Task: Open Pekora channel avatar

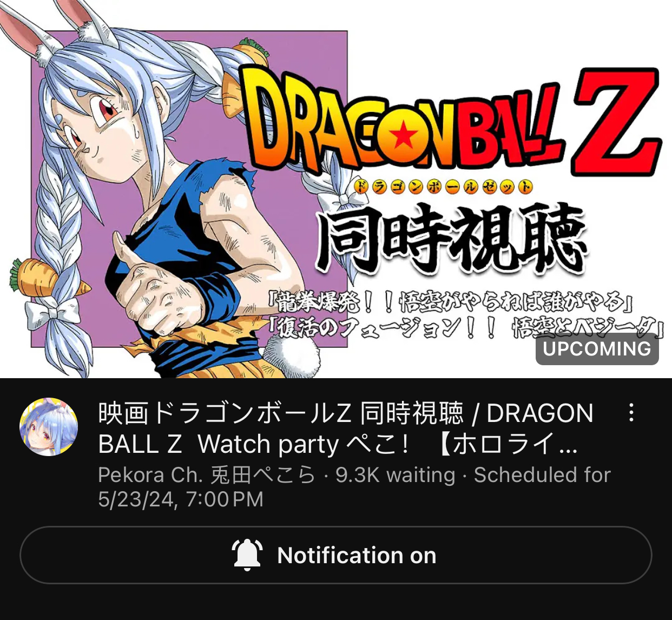Action: (49, 427)
